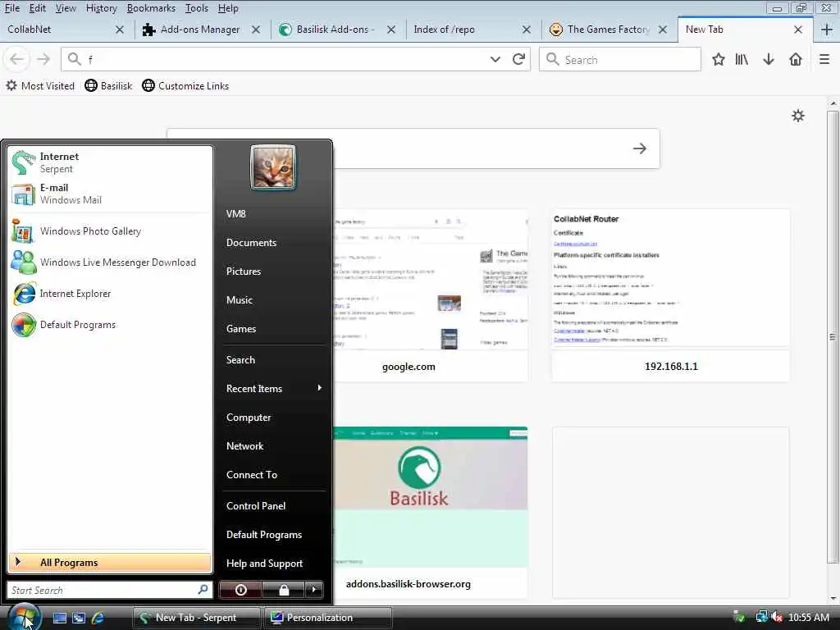Open google.com top site tile
840x630 pixels.
431,295
